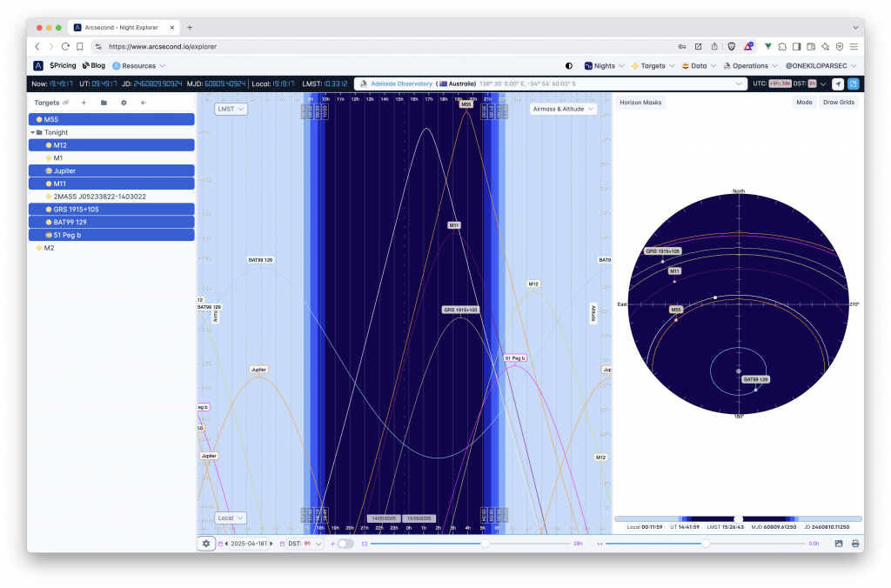Open the LMST axis dropdown
Screen dimensions: 891x588
coord(231,109)
